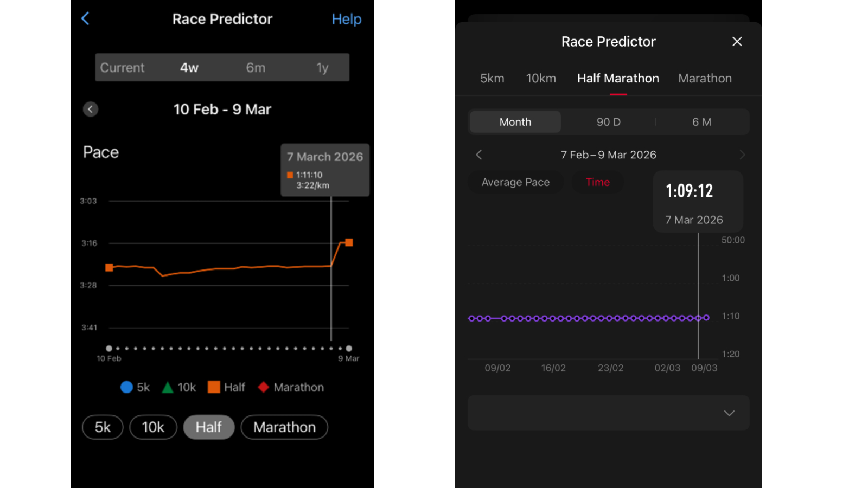Image resolution: width=868 pixels, height=488 pixels.
Task: Select the Marathon distance button
Action: tap(284, 427)
